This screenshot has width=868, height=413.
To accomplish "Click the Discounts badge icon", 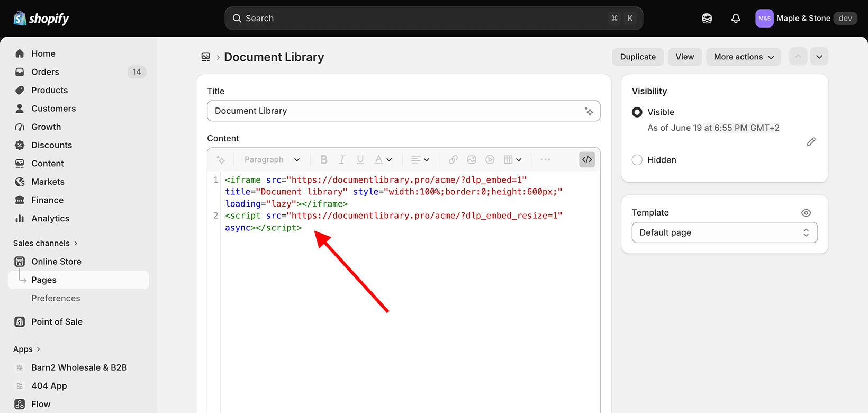I will click(20, 145).
